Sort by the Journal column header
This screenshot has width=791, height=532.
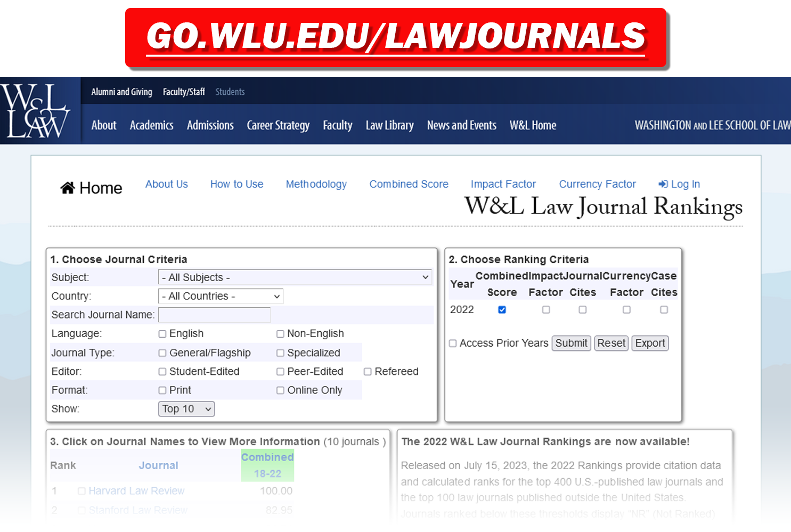click(x=159, y=465)
